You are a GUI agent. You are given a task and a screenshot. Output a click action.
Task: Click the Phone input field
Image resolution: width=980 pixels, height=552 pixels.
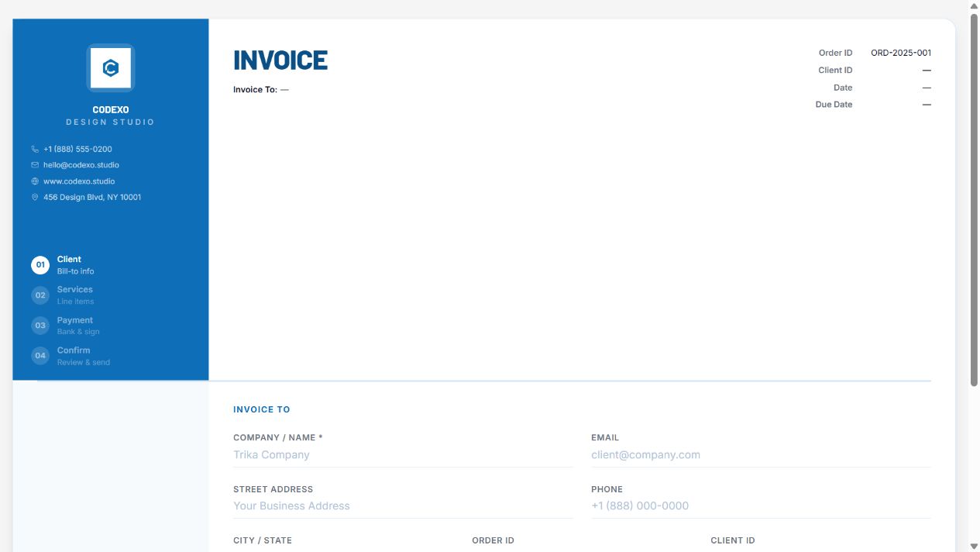tap(761, 506)
